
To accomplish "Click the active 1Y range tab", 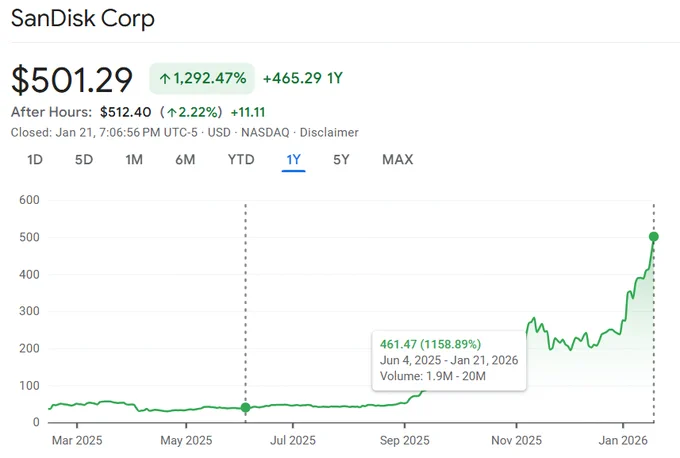I will pos(294,160).
